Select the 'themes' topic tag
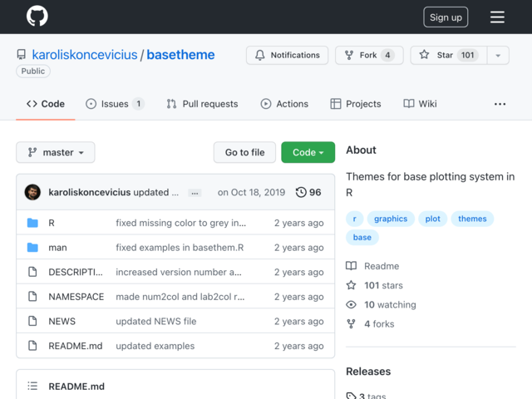This screenshot has height=399, width=532. pyautogui.click(x=472, y=219)
